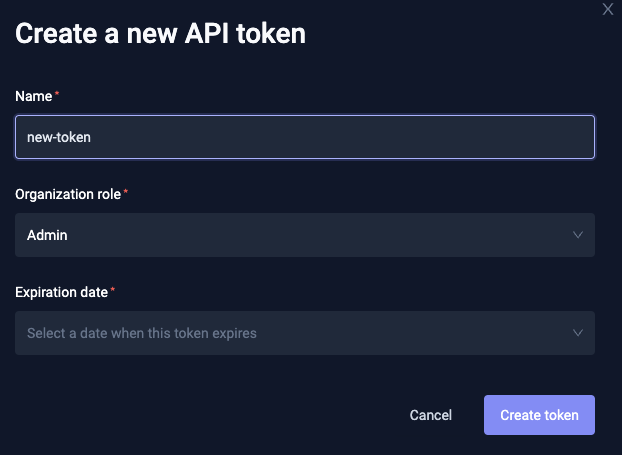This screenshot has width=622, height=455.
Task: Select the "Admin" value in role field
Action: click(x=47, y=235)
